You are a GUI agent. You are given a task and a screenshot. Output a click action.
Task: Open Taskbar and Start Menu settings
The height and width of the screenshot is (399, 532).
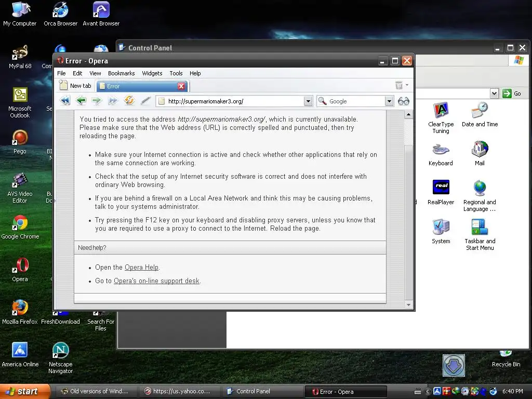point(480,235)
